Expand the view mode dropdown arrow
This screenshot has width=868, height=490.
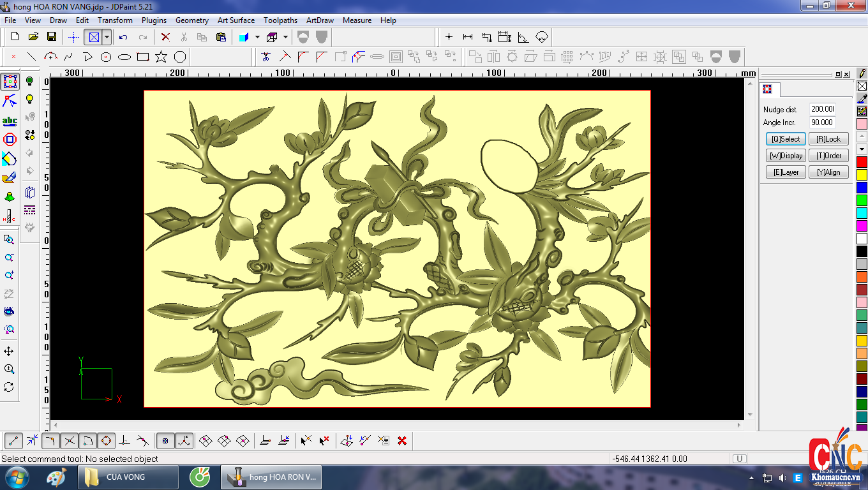coord(107,37)
